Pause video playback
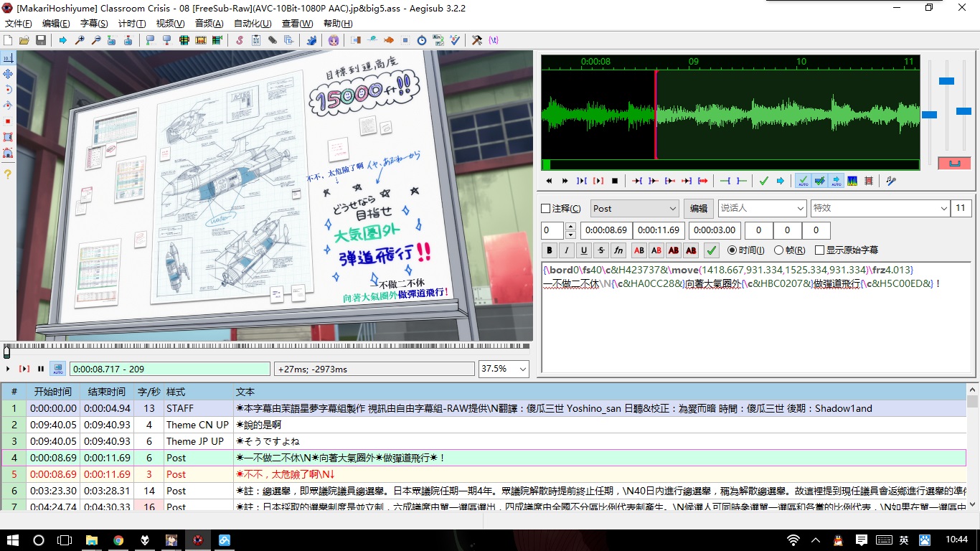This screenshot has height=551, width=980. [41, 369]
